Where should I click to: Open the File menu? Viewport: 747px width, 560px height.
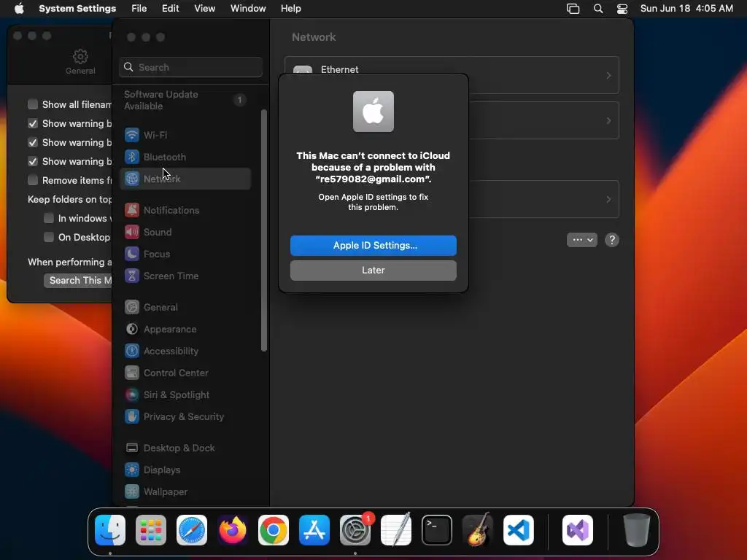pyautogui.click(x=139, y=9)
